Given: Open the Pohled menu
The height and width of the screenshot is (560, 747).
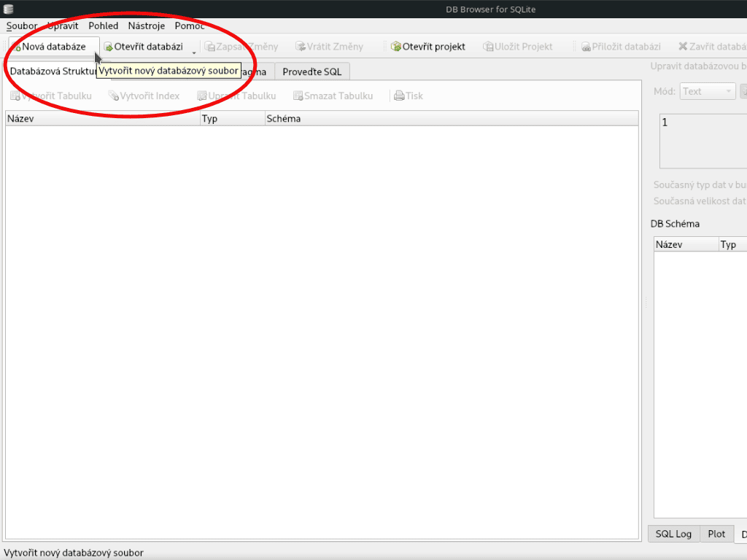Looking at the screenshot, I should [104, 26].
